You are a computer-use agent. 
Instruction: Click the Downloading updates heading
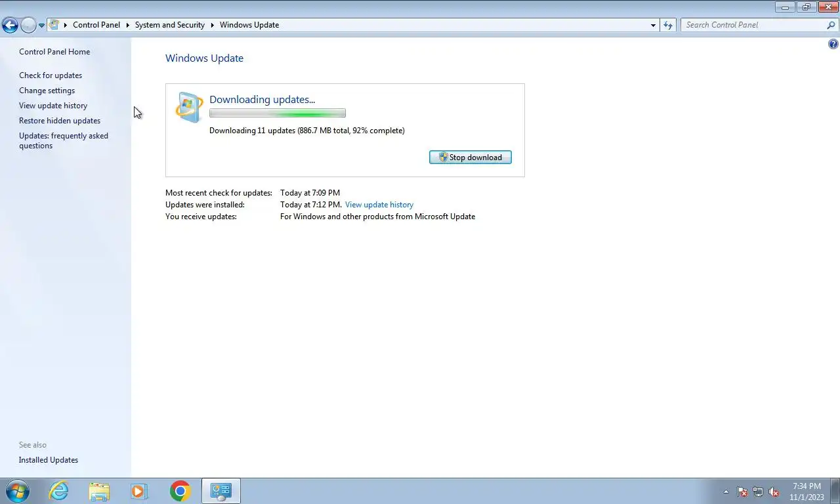[x=262, y=100]
